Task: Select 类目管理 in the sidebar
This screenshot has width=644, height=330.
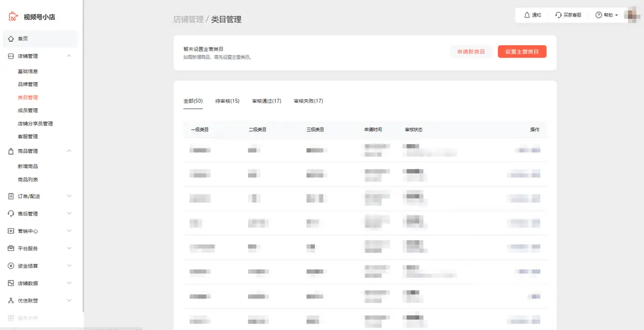Action: 28,98
